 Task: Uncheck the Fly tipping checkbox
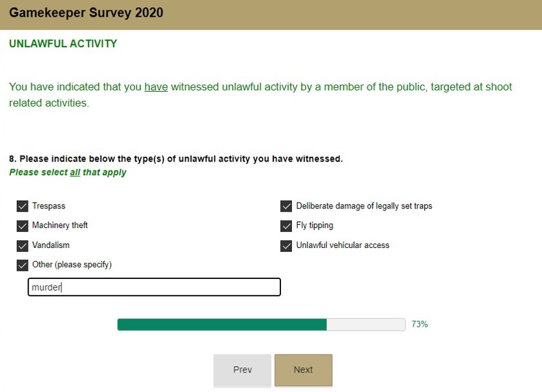click(x=286, y=226)
